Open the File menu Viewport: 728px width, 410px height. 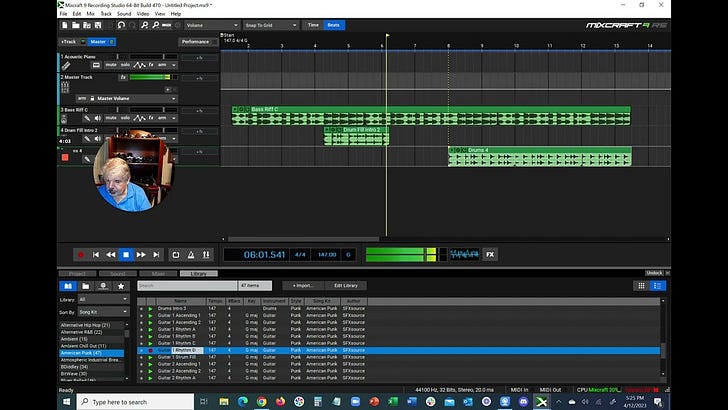(63, 14)
